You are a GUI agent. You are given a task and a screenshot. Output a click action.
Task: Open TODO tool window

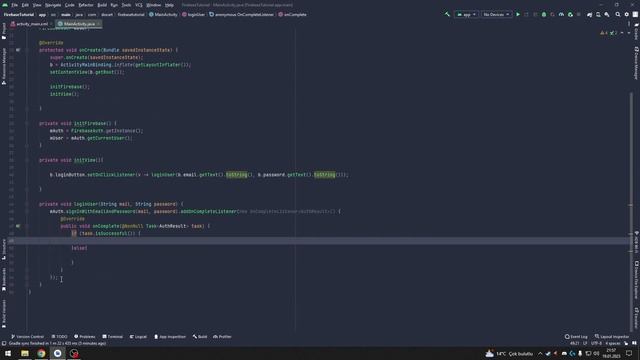click(x=60, y=337)
